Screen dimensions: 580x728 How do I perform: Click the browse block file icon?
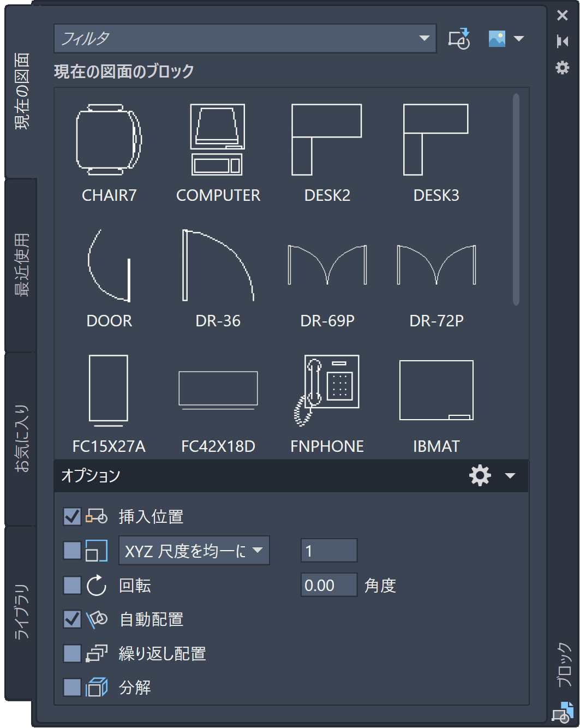tap(459, 39)
